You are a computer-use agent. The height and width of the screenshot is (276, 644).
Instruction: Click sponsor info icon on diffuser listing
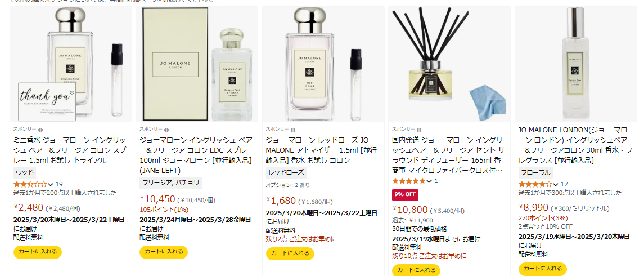419,130
